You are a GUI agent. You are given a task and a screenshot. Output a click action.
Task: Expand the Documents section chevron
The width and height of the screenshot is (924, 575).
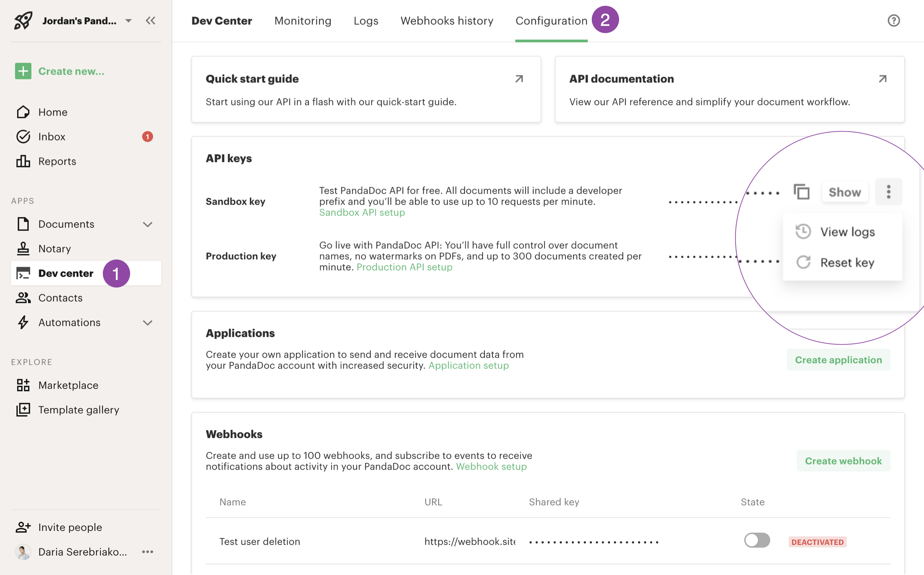click(x=148, y=224)
